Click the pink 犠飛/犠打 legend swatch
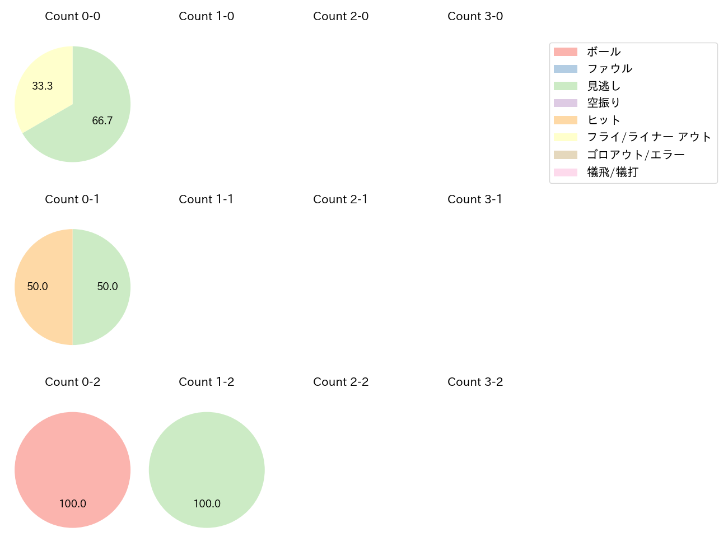Viewport: 728px width, 560px height. (x=565, y=172)
